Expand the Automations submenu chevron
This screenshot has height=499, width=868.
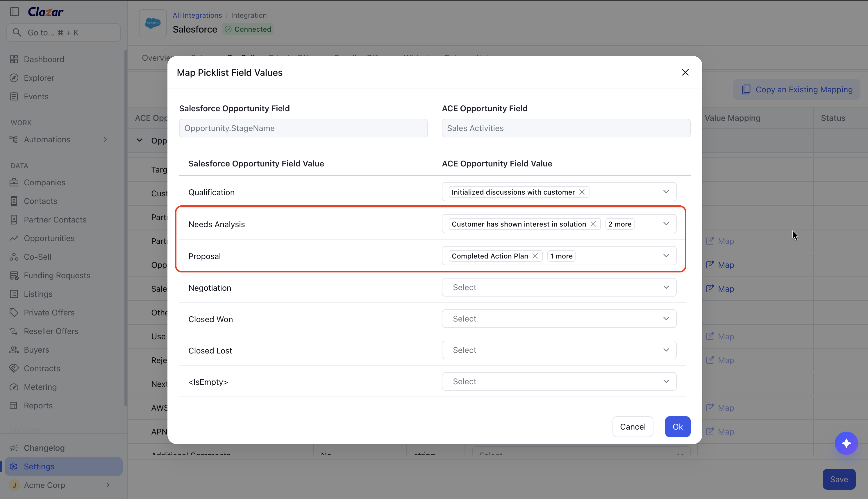(x=105, y=139)
